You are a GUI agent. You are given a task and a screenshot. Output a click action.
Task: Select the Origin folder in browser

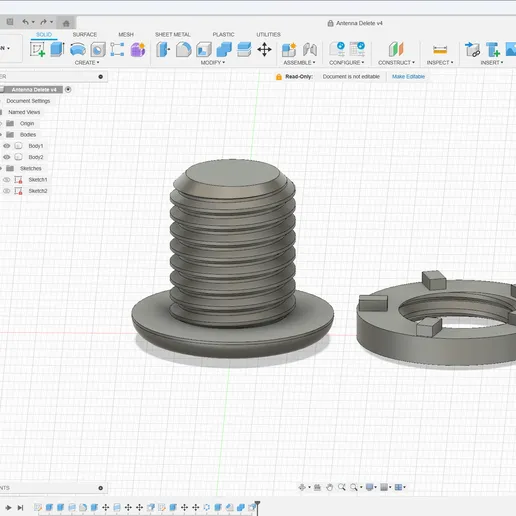(x=27, y=123)
